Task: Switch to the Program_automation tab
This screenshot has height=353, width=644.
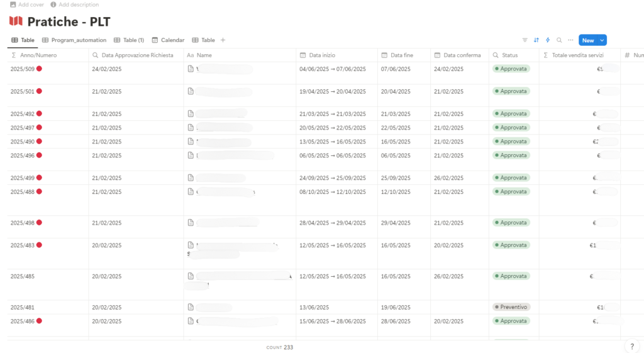Action: [74, 40]
